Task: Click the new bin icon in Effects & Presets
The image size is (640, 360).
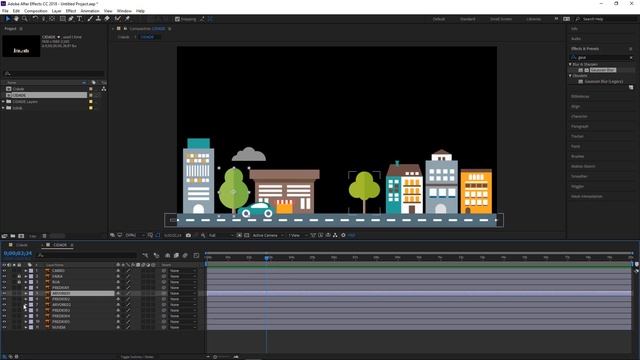Action: click(x=631, y=87)
